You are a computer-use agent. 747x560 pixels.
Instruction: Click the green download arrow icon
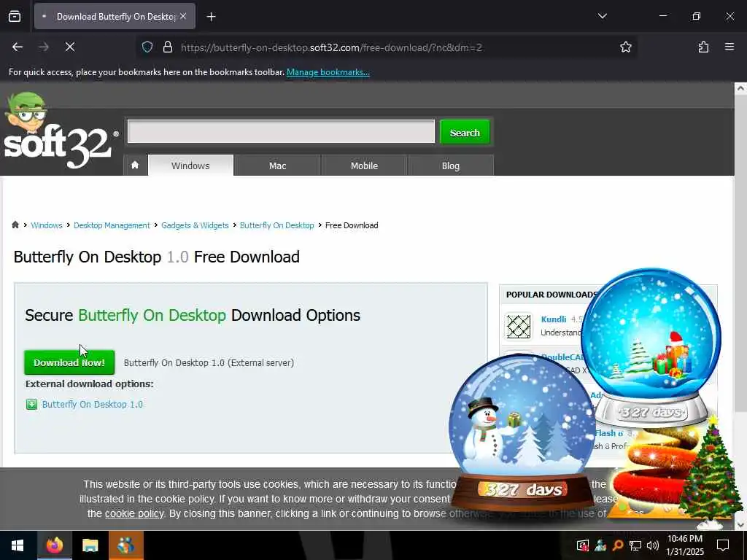click(x=32, y=404)
